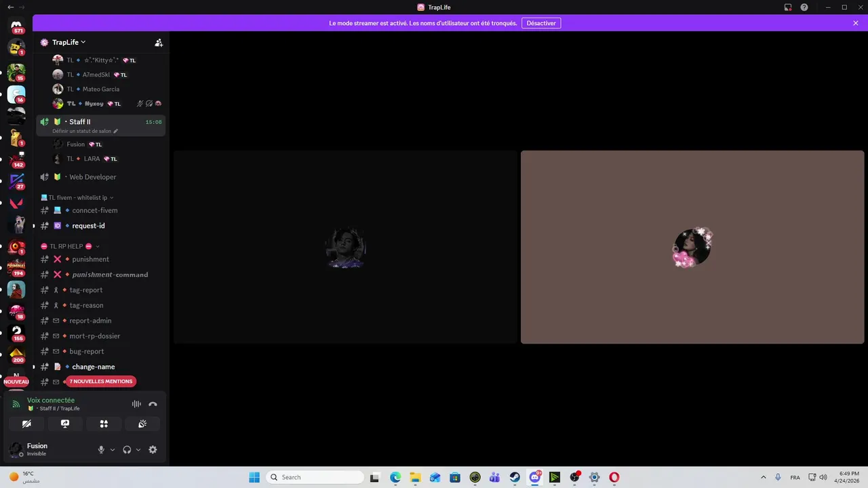Open weather widget showing 16°C
Screen dimensions: 868x488
pos(24,477)
